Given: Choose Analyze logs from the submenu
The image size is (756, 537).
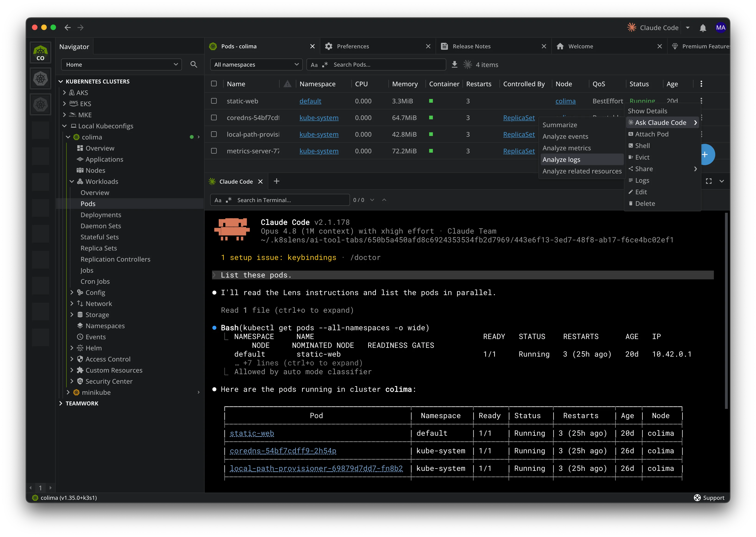Looking at the screenshot, I should [581, 160].
